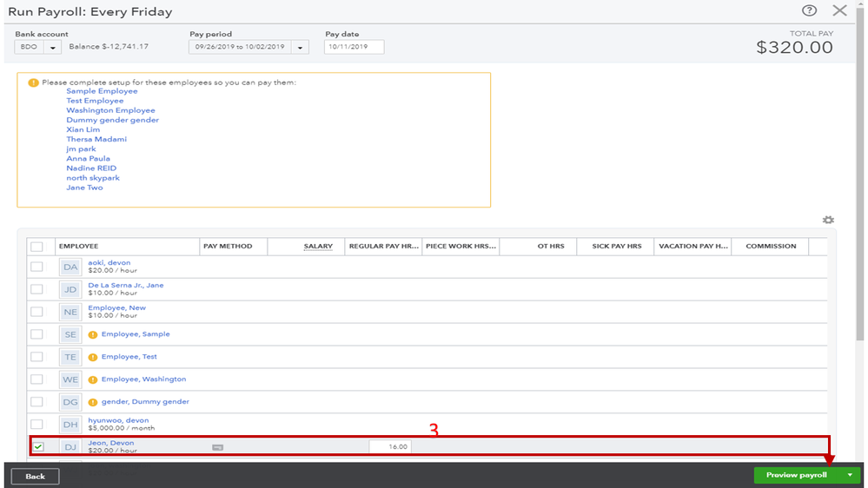Uncheck the box for Jeon, Devon

pos(38,446)
